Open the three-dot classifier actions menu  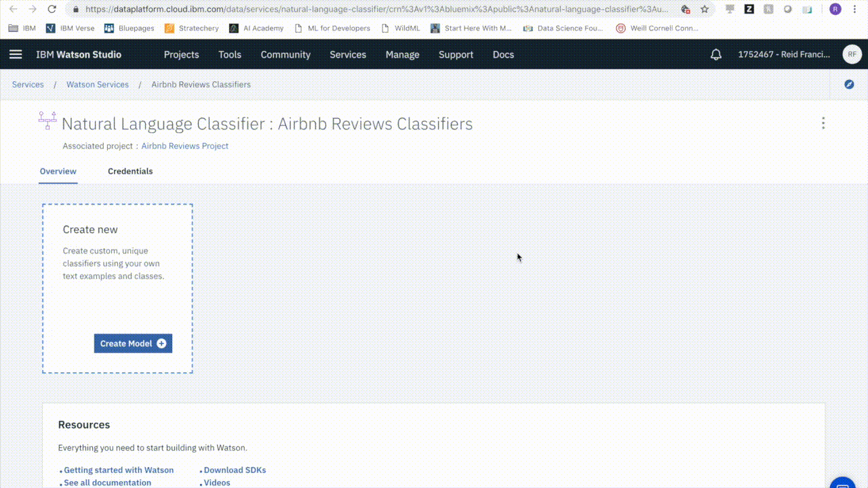point(823,123)
